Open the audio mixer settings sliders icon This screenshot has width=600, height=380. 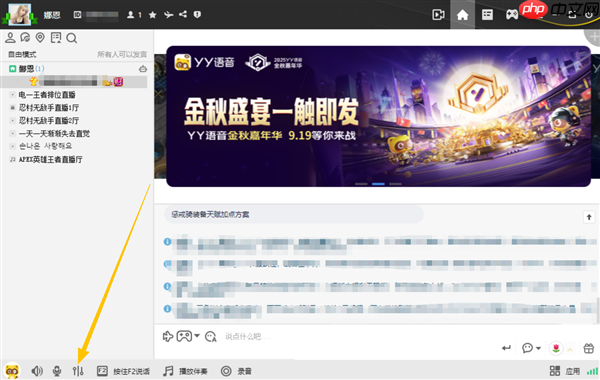click(x=78, y=371)
